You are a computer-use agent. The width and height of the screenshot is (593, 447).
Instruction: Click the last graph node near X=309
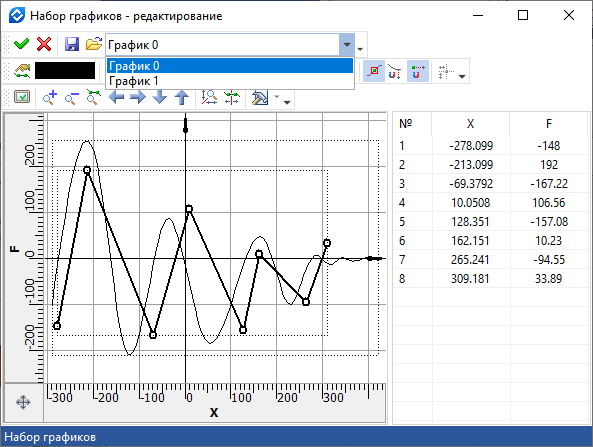(x=327, y=243)
